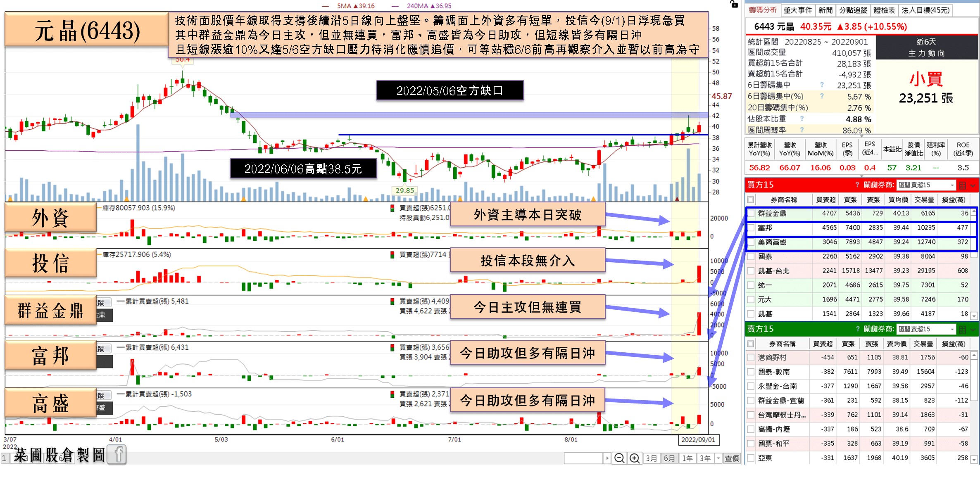The width and height of the screenshot is (980, 477).
Task: Click the question mark in 賣方15 header
Action: pos(857,329)
